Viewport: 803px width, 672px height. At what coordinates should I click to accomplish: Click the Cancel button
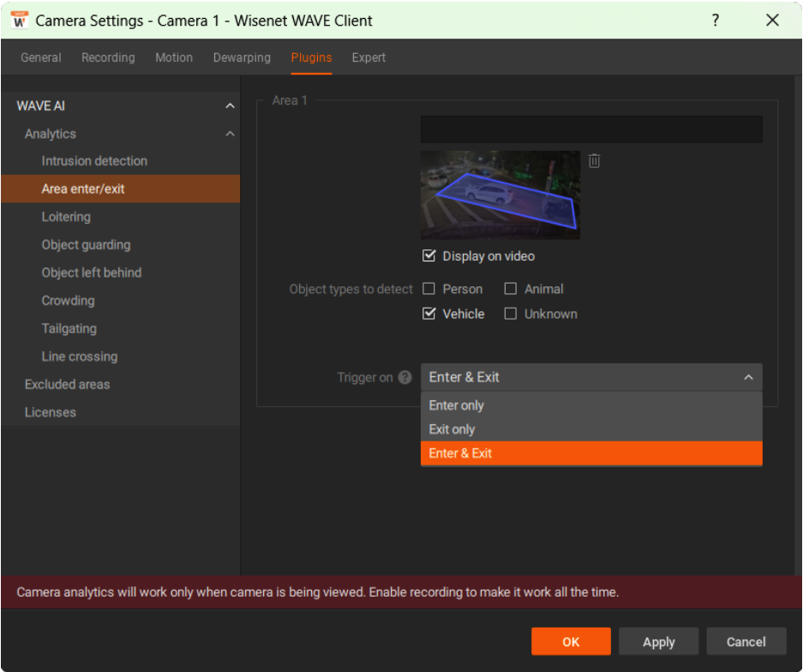(746, 641)
